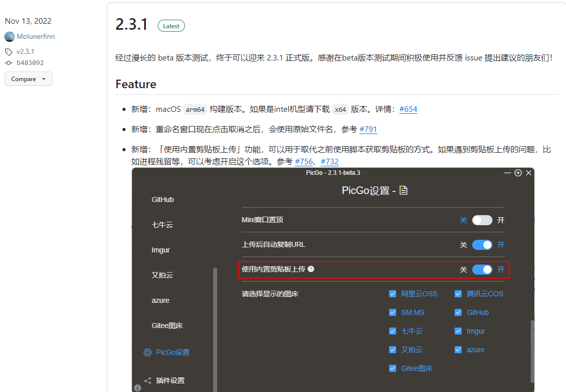Screen dimensions: 566x392
Task: Click the Latest badge
Action: (x=171, y=26)
